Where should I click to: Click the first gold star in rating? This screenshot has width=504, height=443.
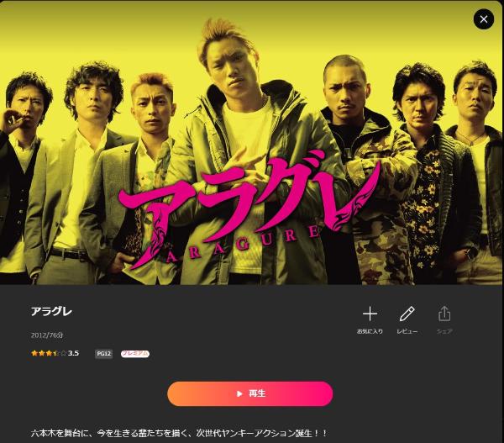[x=34, y=353]
